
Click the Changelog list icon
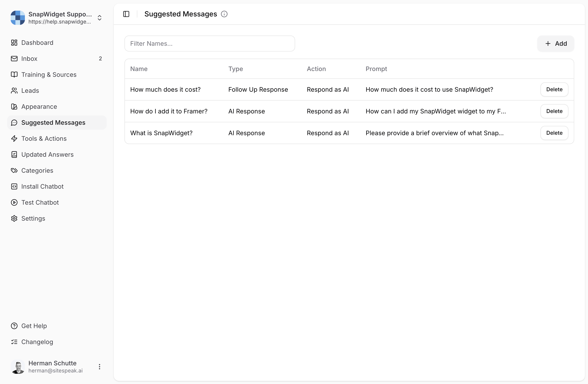(14, 342)
